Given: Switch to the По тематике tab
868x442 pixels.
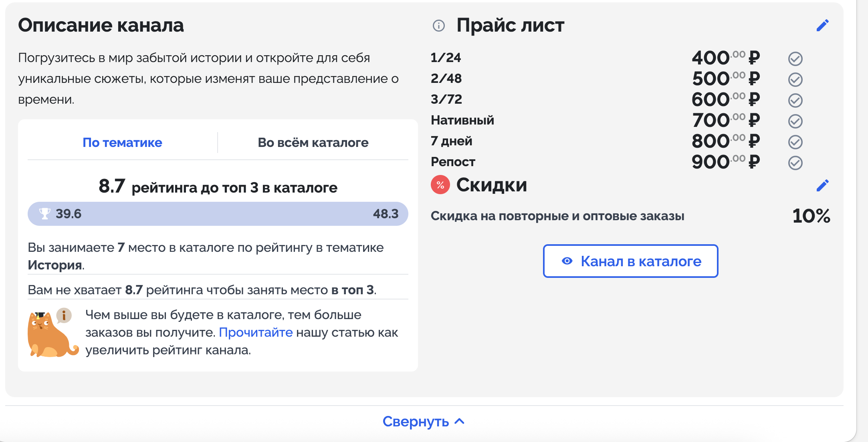Looking at the screenshot, I should click(x=122, y=143).
